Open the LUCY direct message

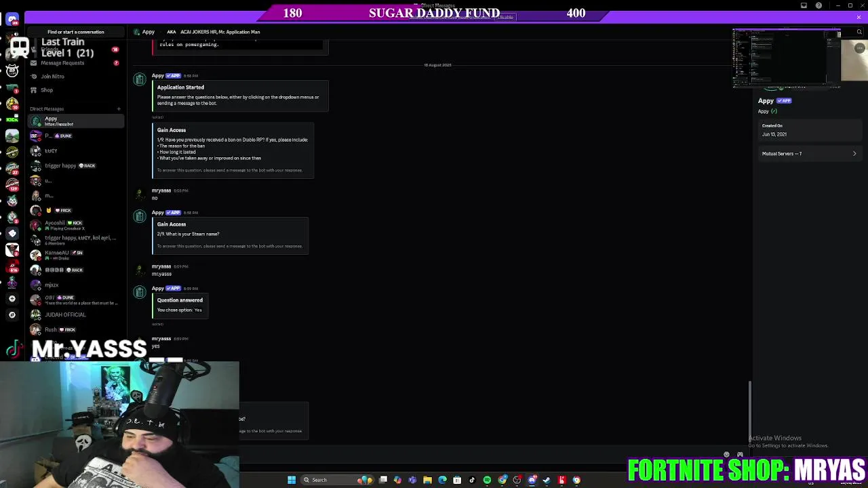76,150
